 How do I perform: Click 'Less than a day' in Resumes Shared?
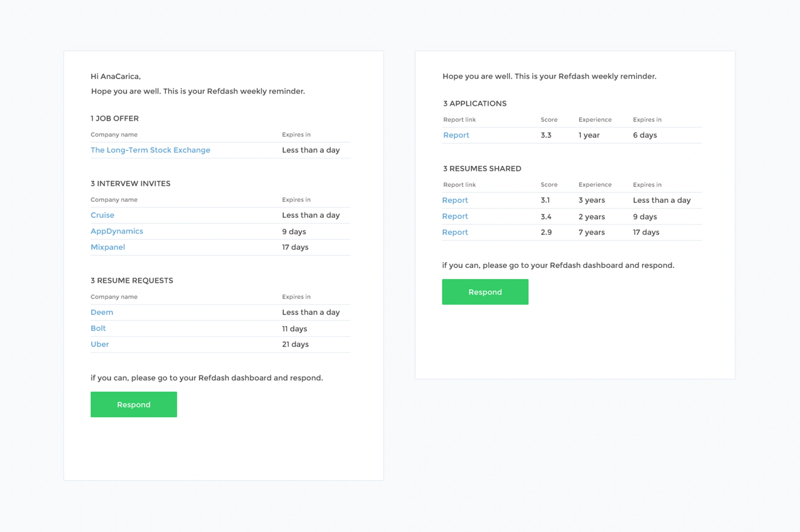click(x=662, y=200)
